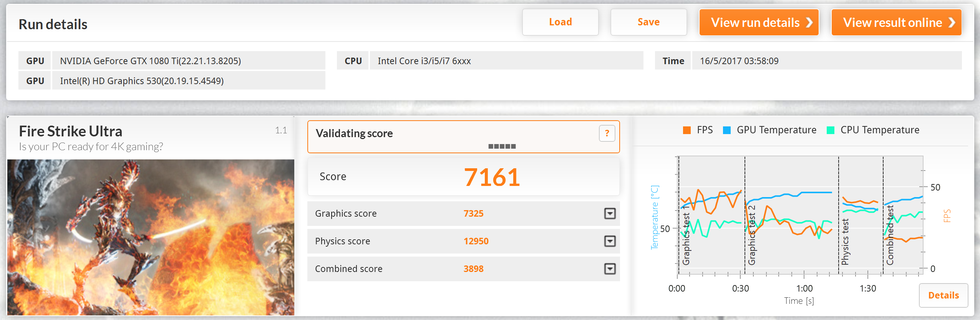Screen dimensions: 980x320
Task: Click the Save button
Action: pos(648,22)
